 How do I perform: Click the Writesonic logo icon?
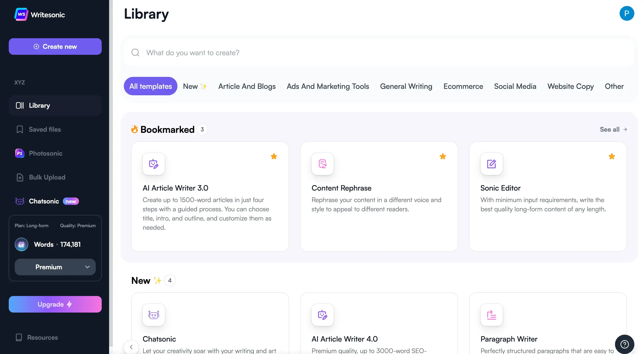click(21, 14)
